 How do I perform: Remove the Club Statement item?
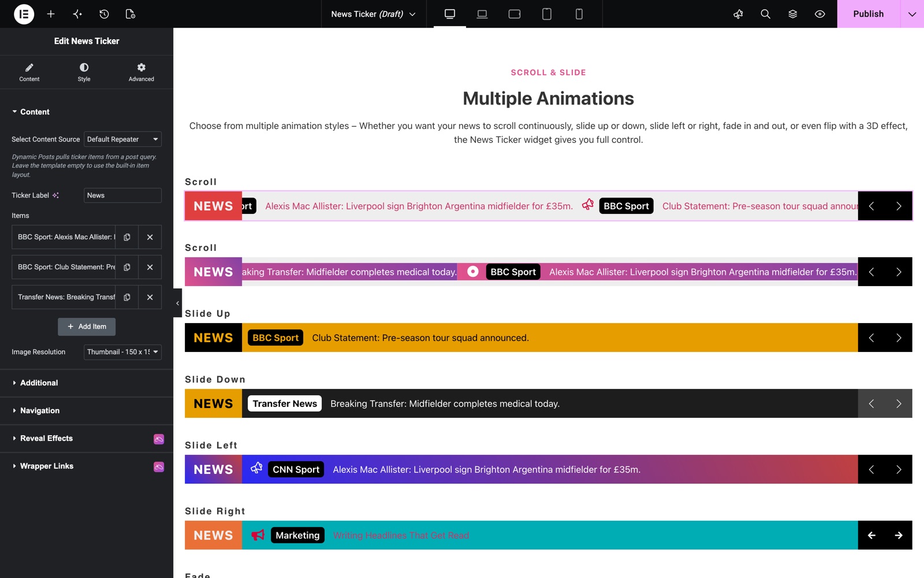pos(150,267)
